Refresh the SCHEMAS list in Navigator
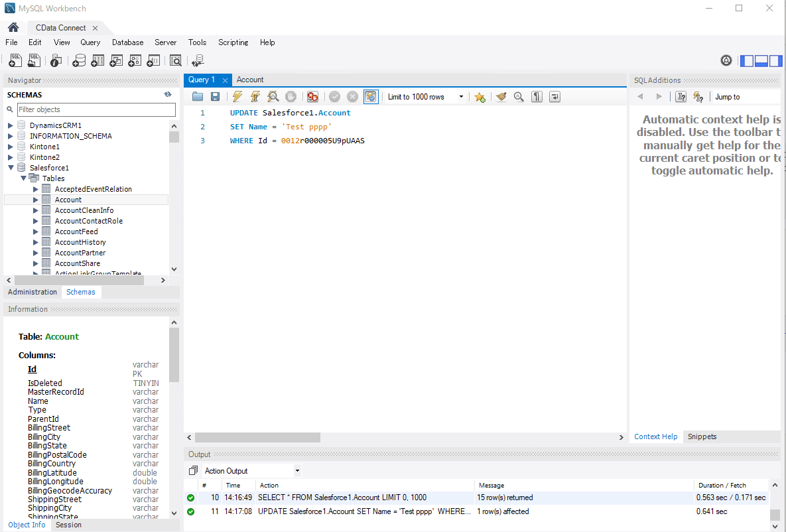 168,95
